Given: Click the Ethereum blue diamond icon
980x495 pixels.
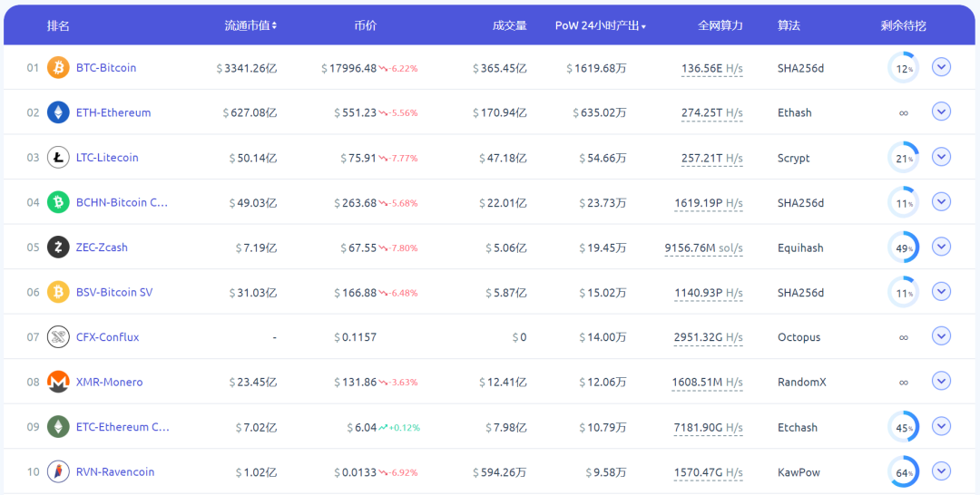Looking at the screenshot, I should pyautogui.click(x=58, y=112).
